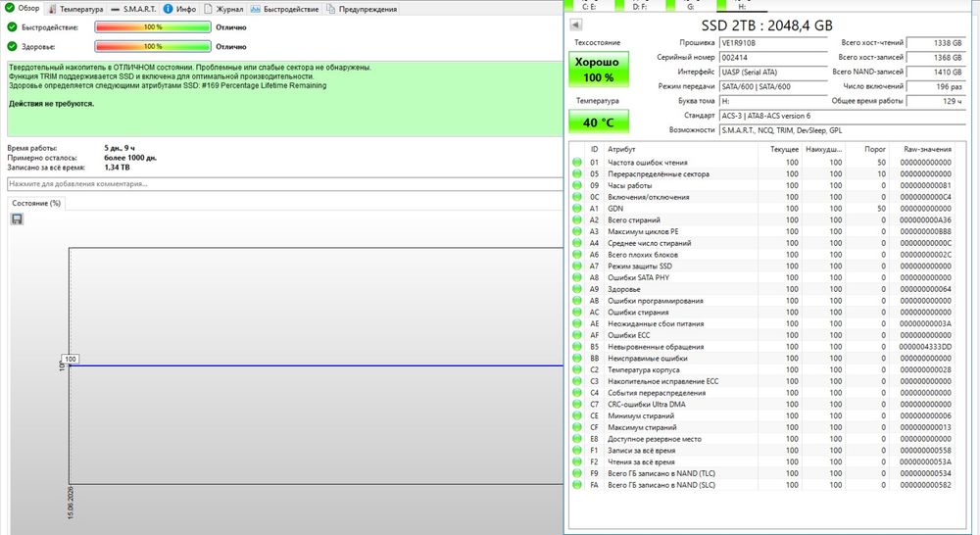The image size is (980, 535).
Task: Click the Здоровье 100 % progress bar
Action: click(153, 46)
